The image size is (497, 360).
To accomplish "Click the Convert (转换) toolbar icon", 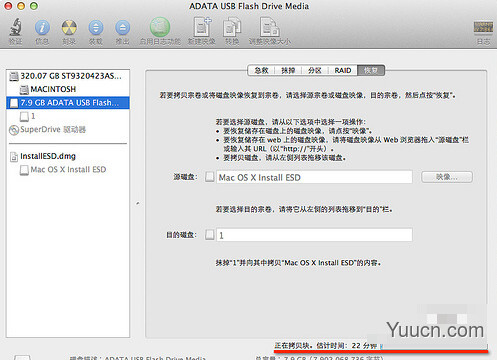I will [232, 27].
